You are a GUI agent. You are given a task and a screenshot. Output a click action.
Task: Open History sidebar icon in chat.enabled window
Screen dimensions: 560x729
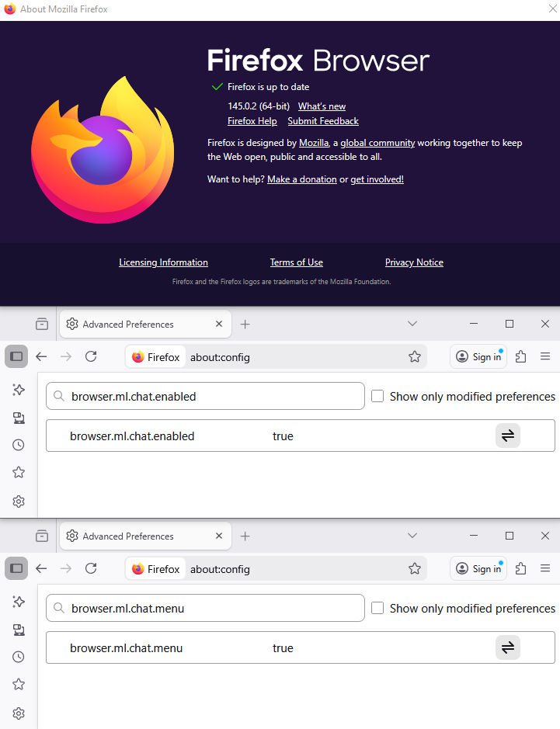pos(19,445)
